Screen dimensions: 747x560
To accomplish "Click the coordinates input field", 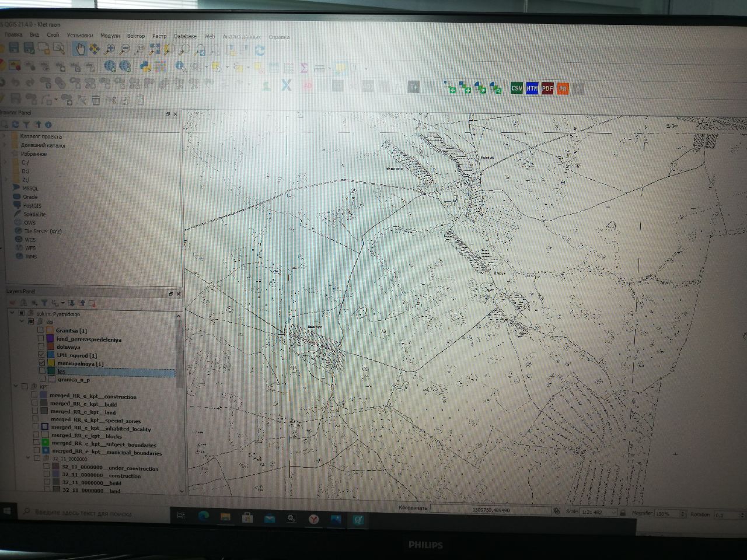I will [x=491, y=510].
